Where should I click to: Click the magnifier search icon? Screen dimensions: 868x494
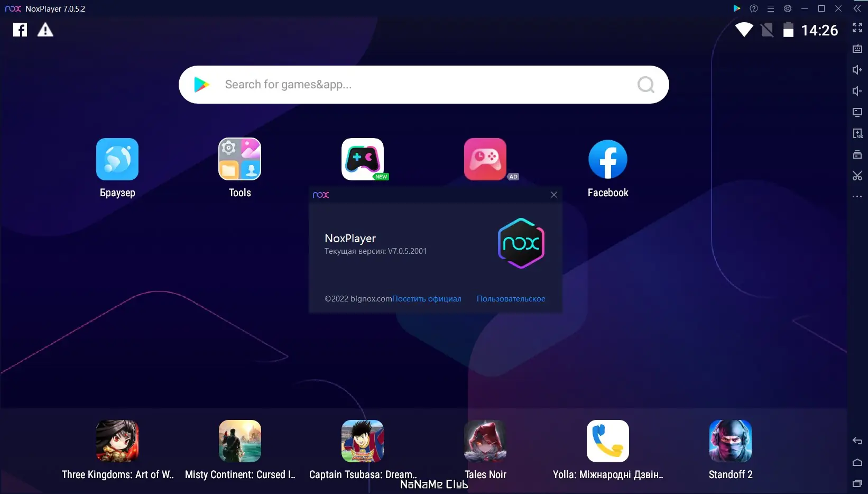coord(645,85)
